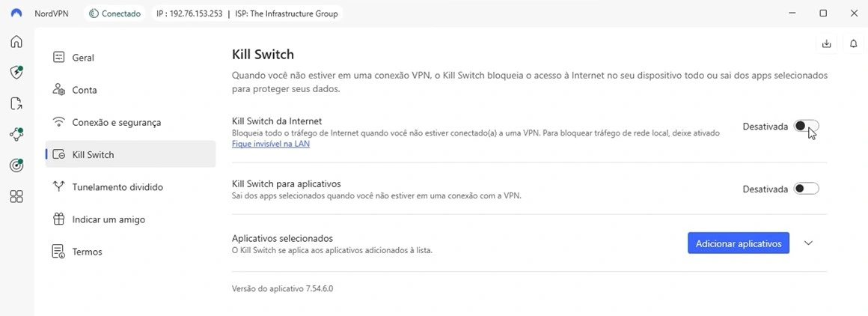This screenshot has width=868, height=316.
Task: Click the NordVPN logo icon
Action: [16, 13]
